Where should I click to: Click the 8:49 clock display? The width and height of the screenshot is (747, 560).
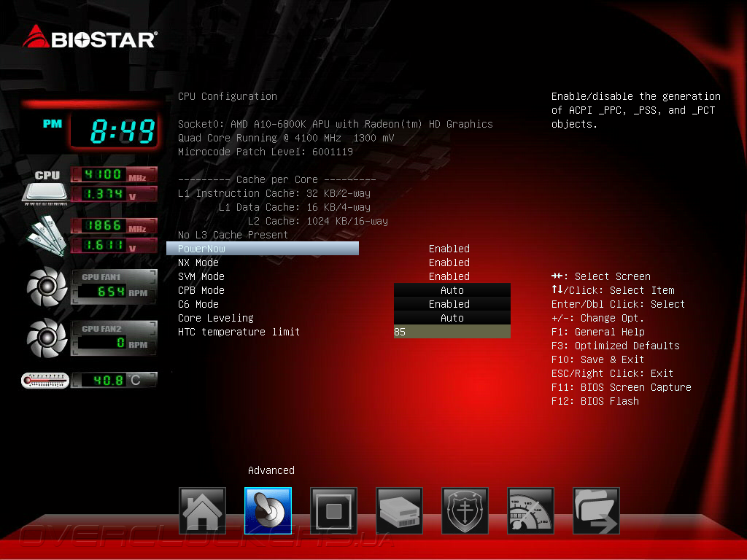115,131
